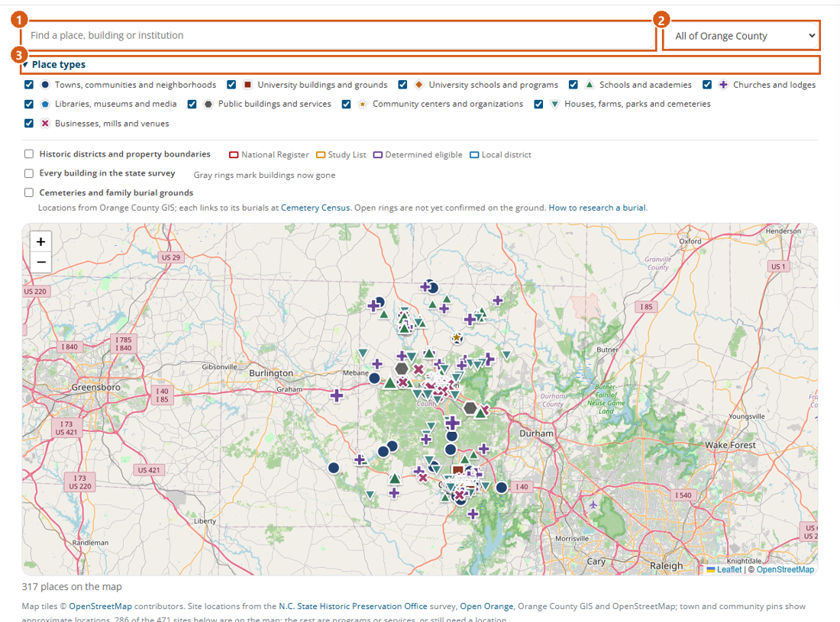Zoom in on the map
The image size is (840, 622).
click(40, 242)
